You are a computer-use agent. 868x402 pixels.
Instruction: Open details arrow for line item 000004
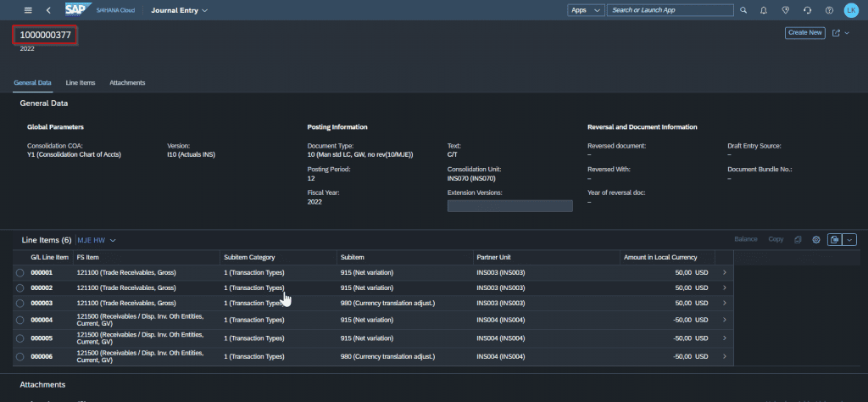click(x=725, y=320)
